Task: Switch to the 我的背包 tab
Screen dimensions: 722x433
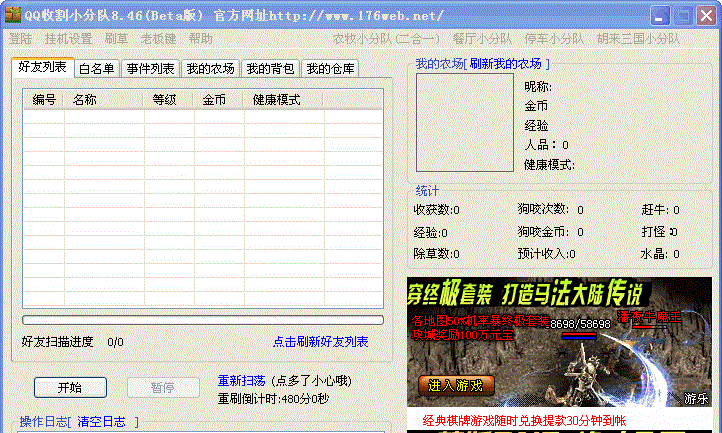Action: point(270,69)
